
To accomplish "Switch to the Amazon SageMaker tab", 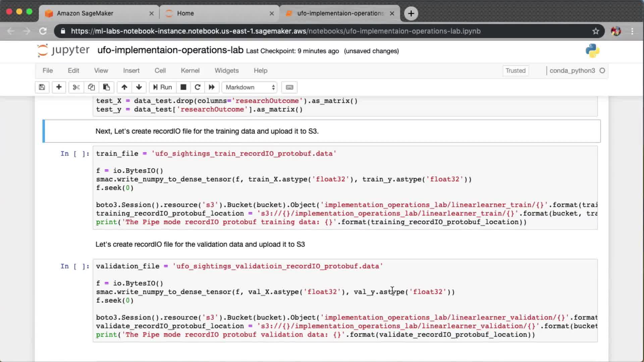I will [x=85, y=13].
